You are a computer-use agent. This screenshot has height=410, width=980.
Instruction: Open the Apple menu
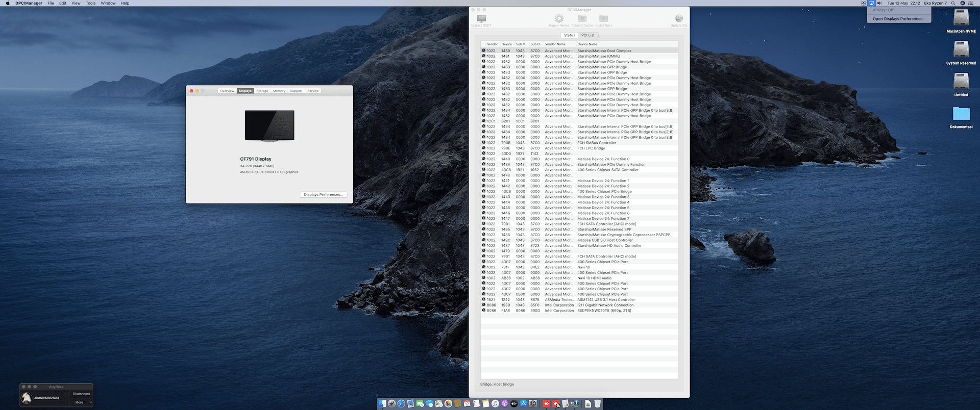pyautogui.click(x=8, y=3)
